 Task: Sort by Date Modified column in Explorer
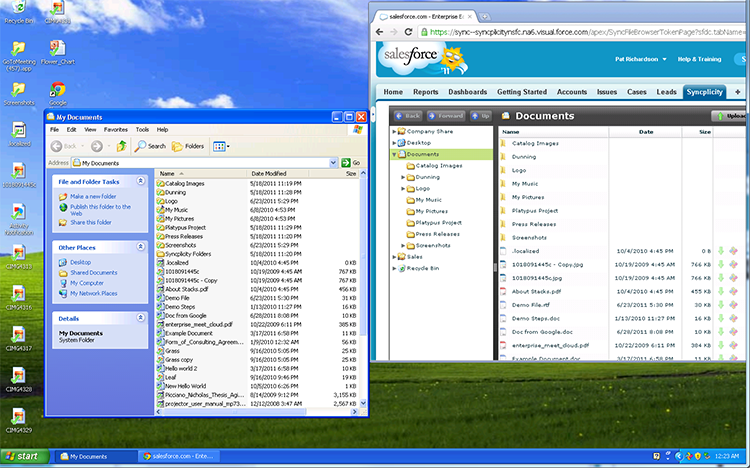click(x=279, y=173)
